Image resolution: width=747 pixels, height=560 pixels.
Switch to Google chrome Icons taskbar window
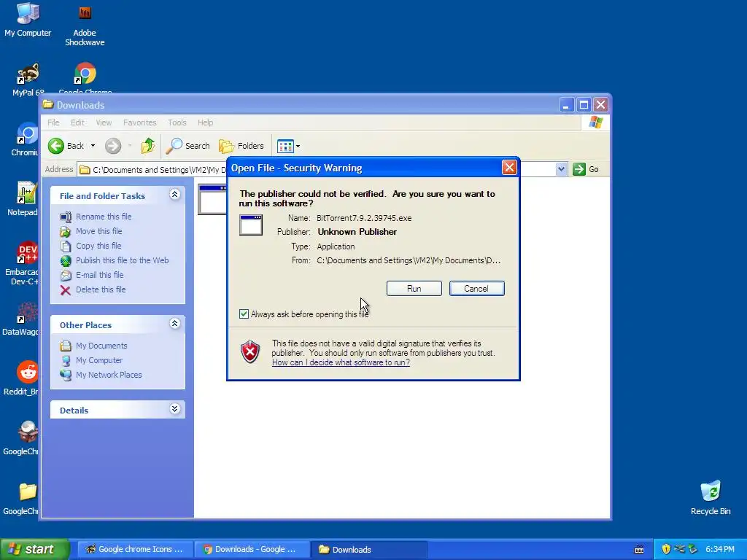pyautogui.click(x=134, y=549)
